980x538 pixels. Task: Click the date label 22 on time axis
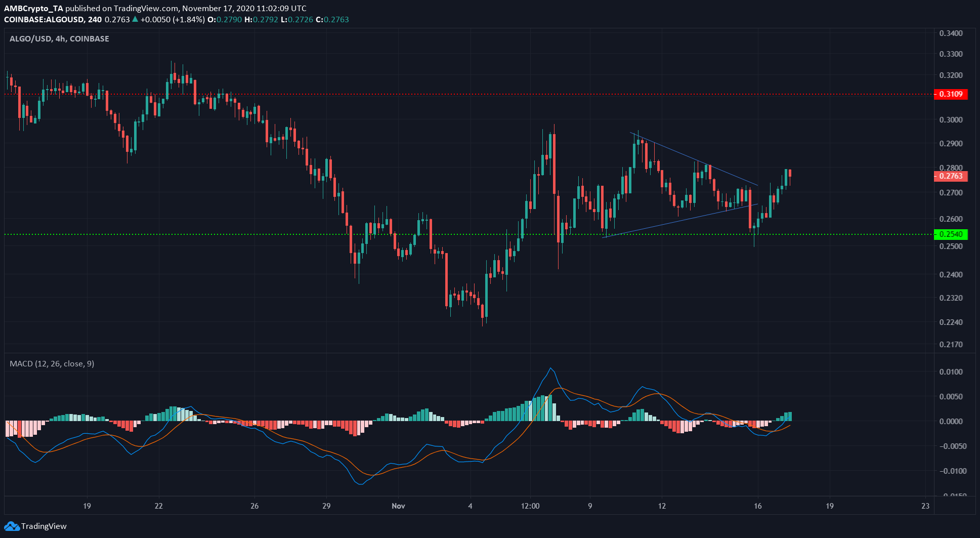pos(159,506)
